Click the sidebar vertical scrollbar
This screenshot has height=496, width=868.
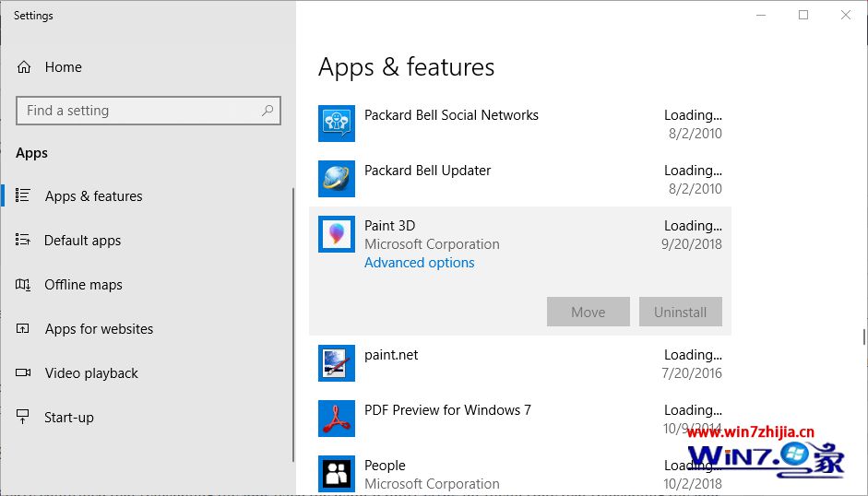(x=292, y=325)
